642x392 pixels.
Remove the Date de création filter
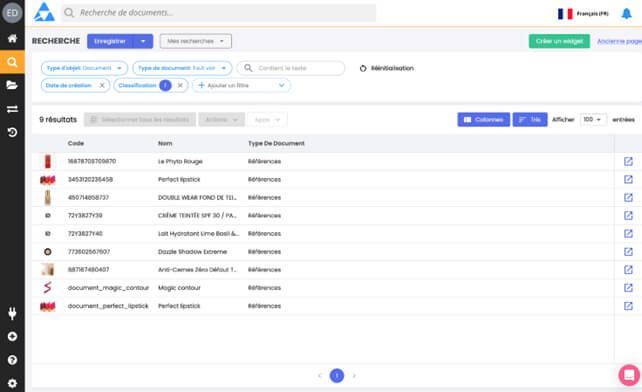(x=102, y=85)
